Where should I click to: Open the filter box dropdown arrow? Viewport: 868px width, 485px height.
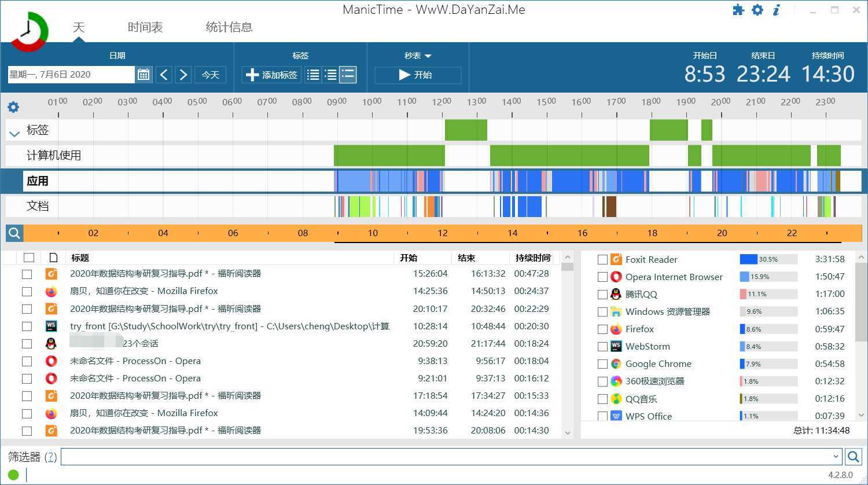point(836,457)
